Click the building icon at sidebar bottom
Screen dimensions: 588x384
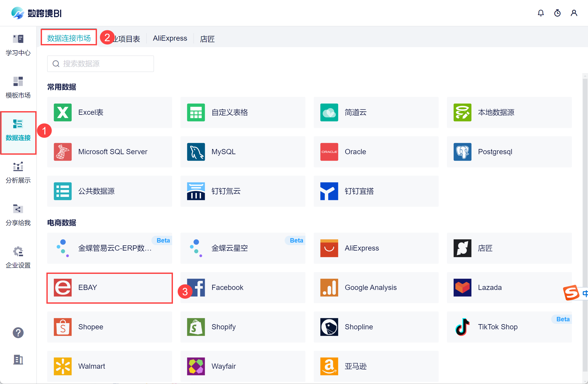[18, 360]
